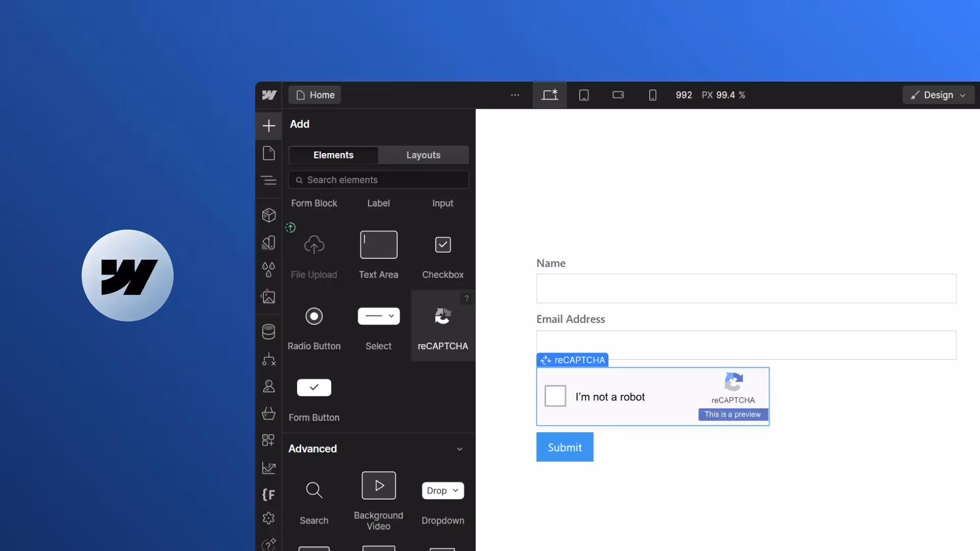Switch to mobile portrait breakpoint

point(652,95)
